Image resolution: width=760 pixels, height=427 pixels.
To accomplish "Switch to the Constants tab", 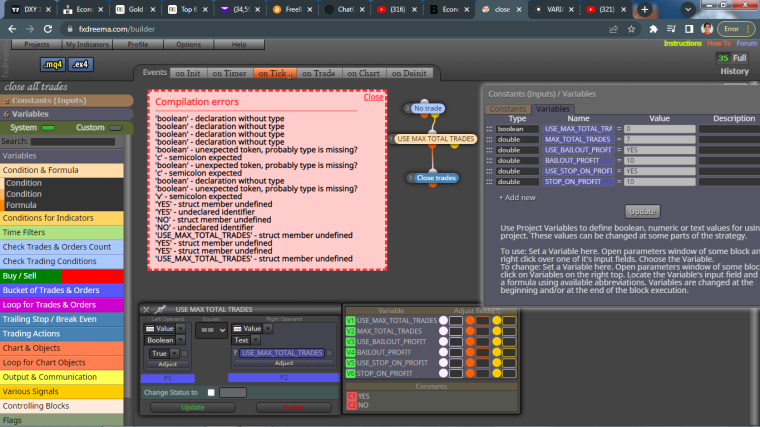I will [507, 109].
